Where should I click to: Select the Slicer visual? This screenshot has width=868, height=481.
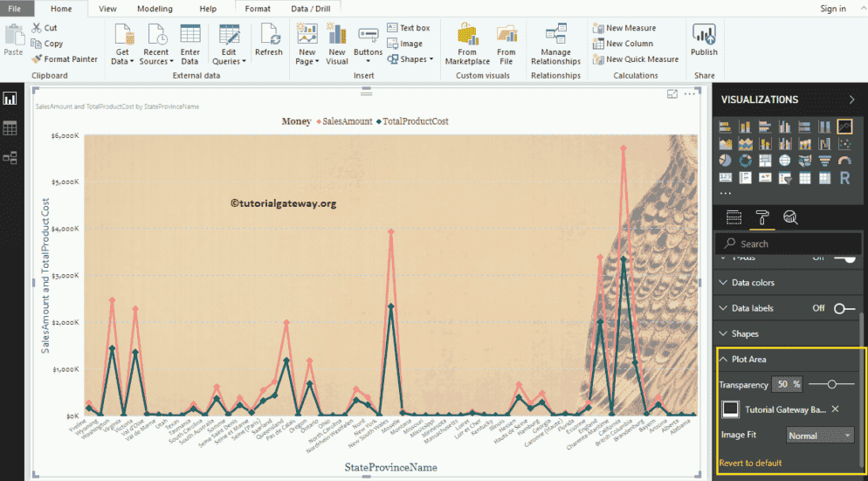click(785, 178)
